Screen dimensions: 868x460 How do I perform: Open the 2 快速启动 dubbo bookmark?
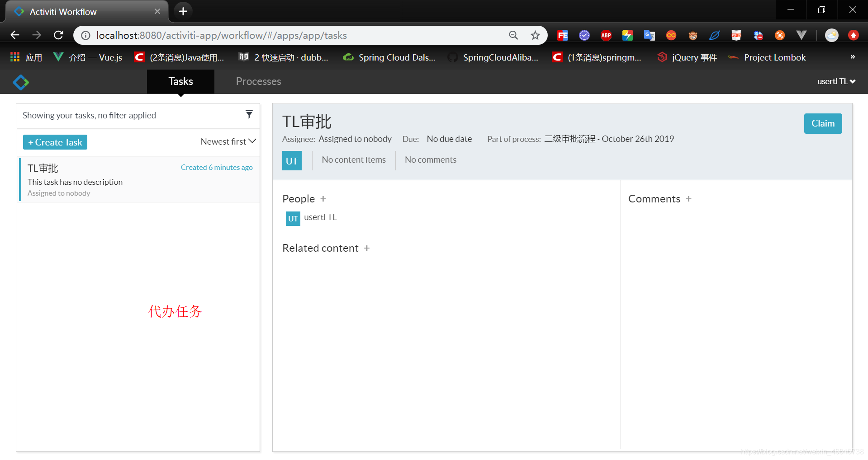(284, 57)
